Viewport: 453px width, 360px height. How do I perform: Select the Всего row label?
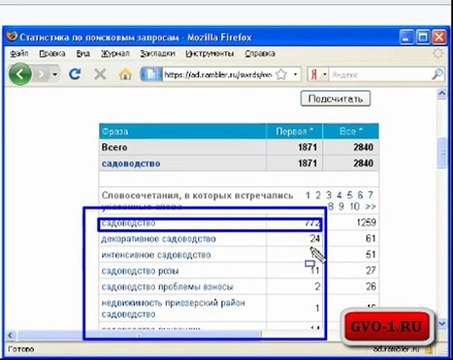pos(114,147)
